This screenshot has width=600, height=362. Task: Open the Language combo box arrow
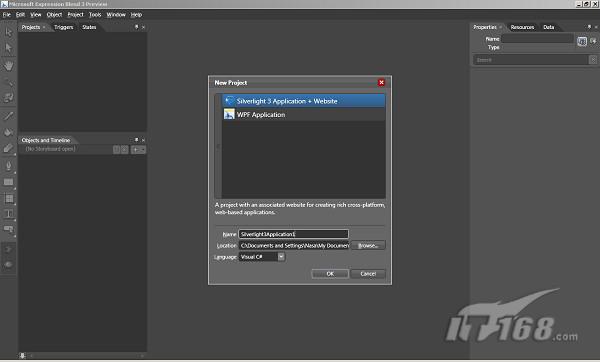click(281, 256)
